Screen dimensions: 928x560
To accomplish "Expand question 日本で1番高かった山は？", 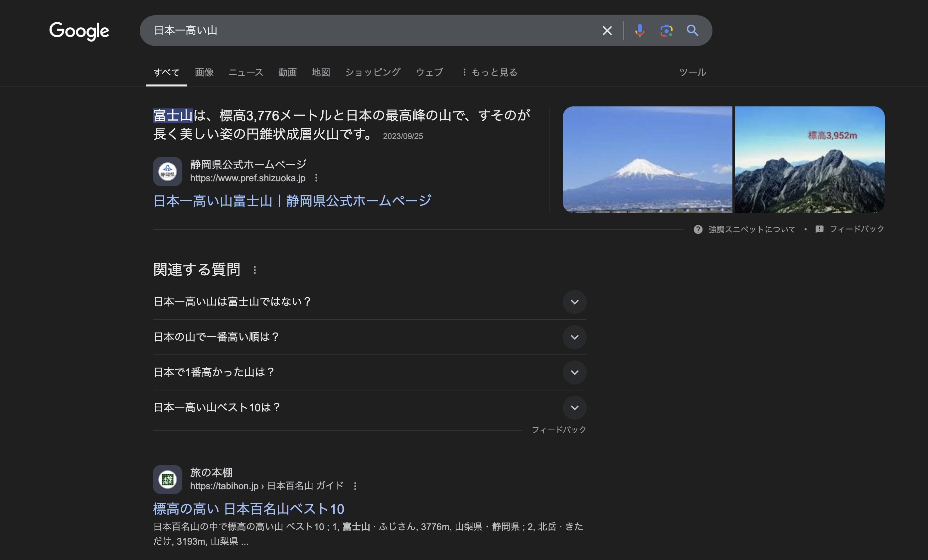I will pos(574,372).
